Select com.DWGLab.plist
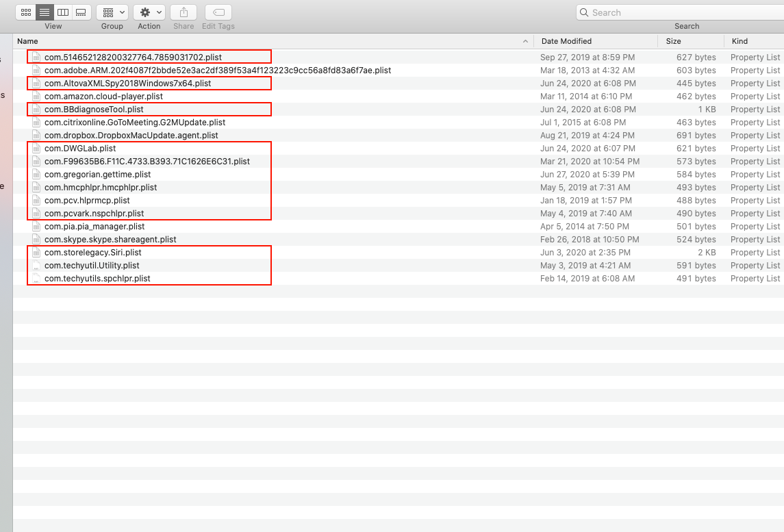Image resolution: width=784 pixels, height=532 pixels. (80, 148)
